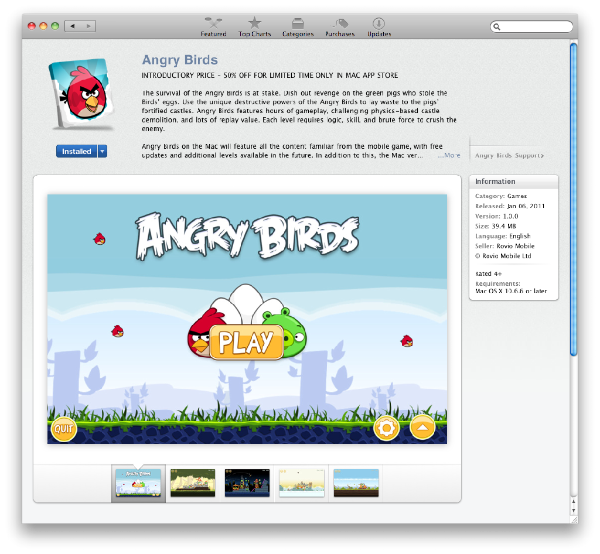Click the Angry Birds title heading
The image size is (600, 554).
(x=180, y=60)
